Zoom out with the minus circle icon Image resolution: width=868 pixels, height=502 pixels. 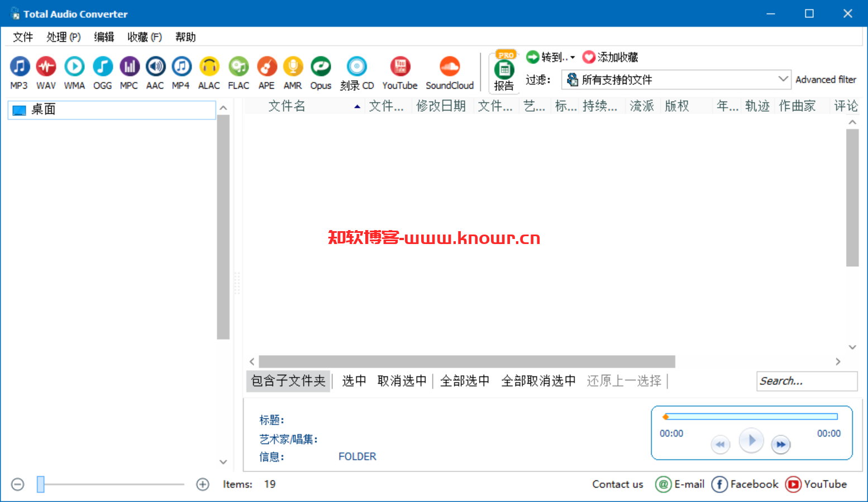coord(18,484)
